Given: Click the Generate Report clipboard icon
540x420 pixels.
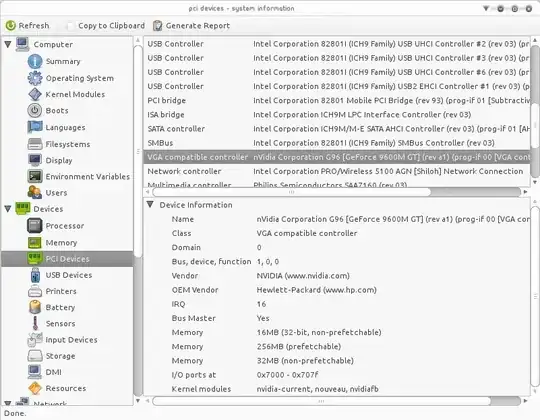Looking at the screenshot, I should [157, 25].
